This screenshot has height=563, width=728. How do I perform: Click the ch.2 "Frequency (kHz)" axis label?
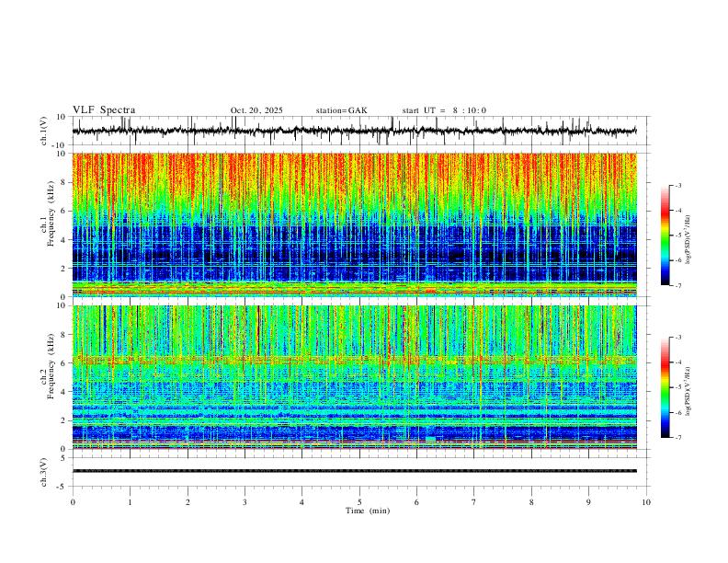click(x=51, y=366)
